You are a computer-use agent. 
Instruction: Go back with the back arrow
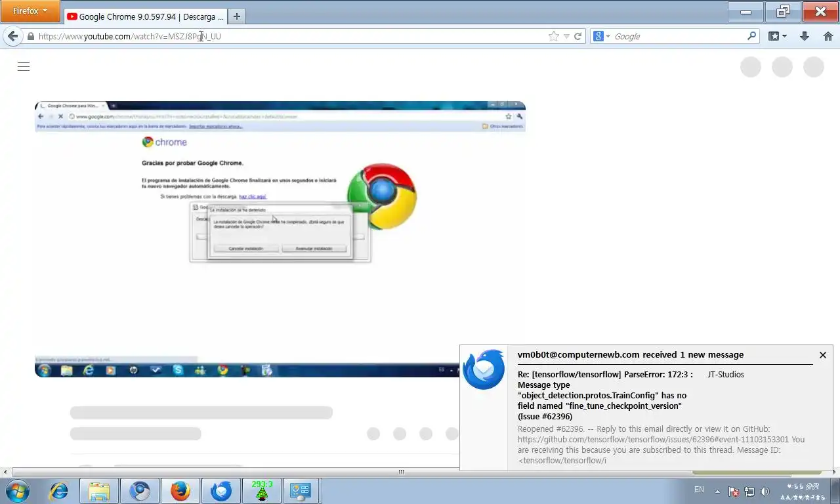12,36
